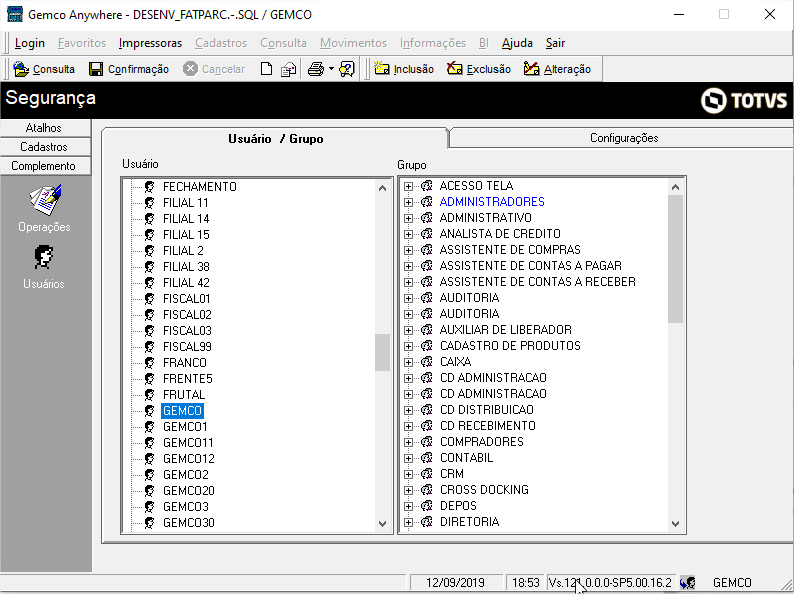The width and height of the screenshot is (794, 594).
Task: Click group icon beside DIRETORIA
Action: tap(427, 522)
